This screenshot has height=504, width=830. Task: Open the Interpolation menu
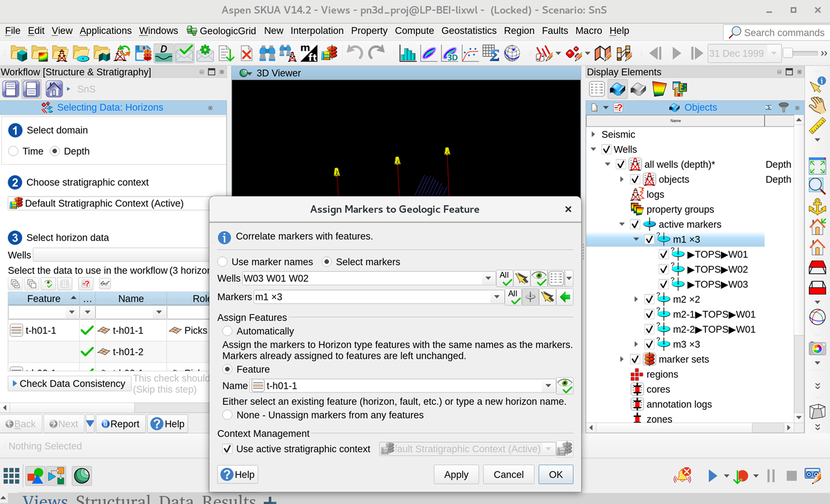pyautogui.click(x=317, y=31)
